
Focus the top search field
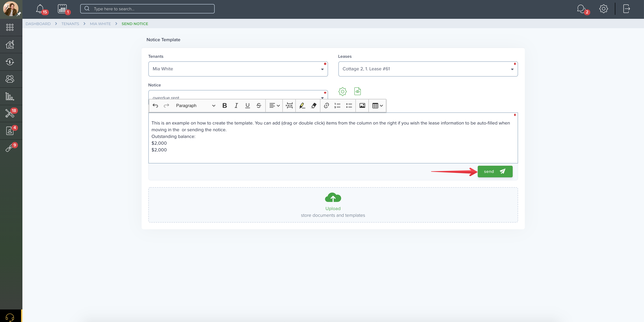147,9
